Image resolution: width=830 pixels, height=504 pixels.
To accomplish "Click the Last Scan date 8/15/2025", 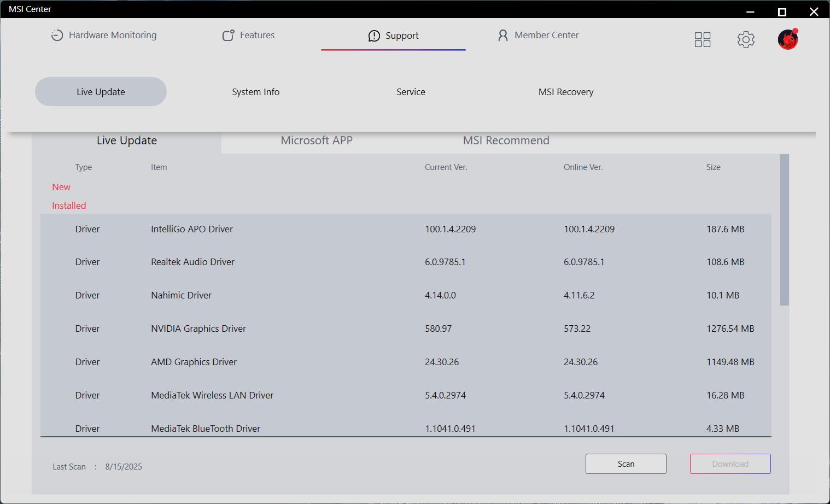I will [x=124, y=467].
